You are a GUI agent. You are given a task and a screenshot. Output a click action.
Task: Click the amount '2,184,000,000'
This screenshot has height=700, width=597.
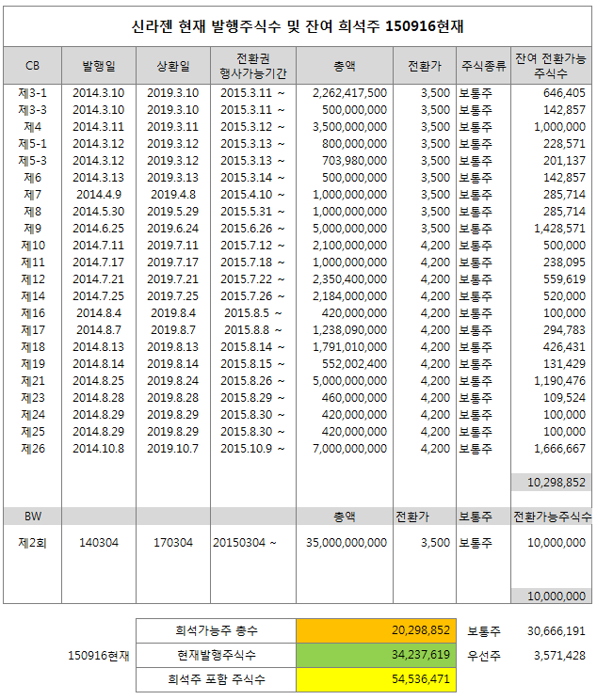tap(349, 296)
